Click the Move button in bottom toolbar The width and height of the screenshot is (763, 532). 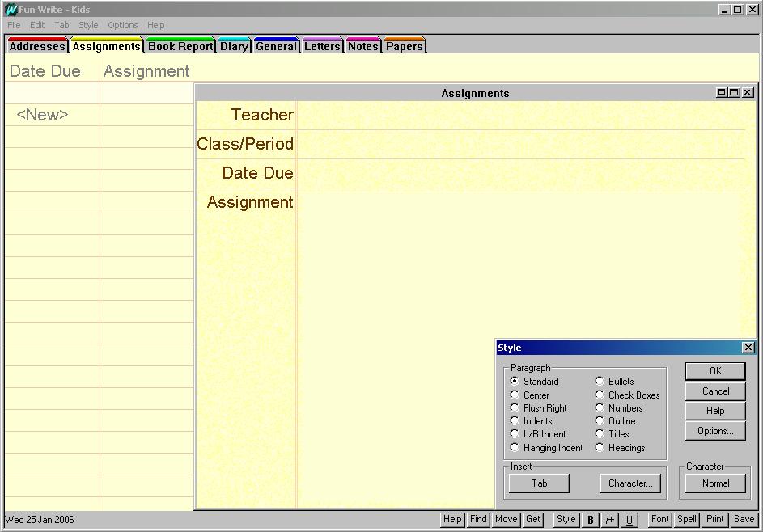[506, 519]
